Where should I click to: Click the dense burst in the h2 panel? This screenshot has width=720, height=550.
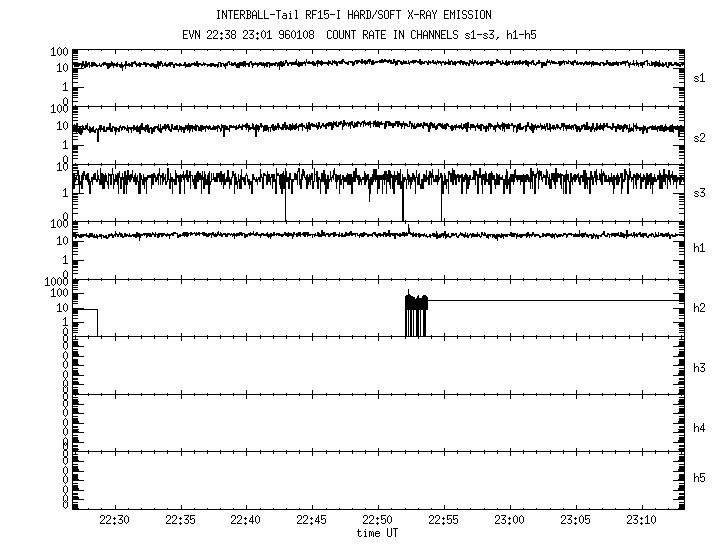416,313
